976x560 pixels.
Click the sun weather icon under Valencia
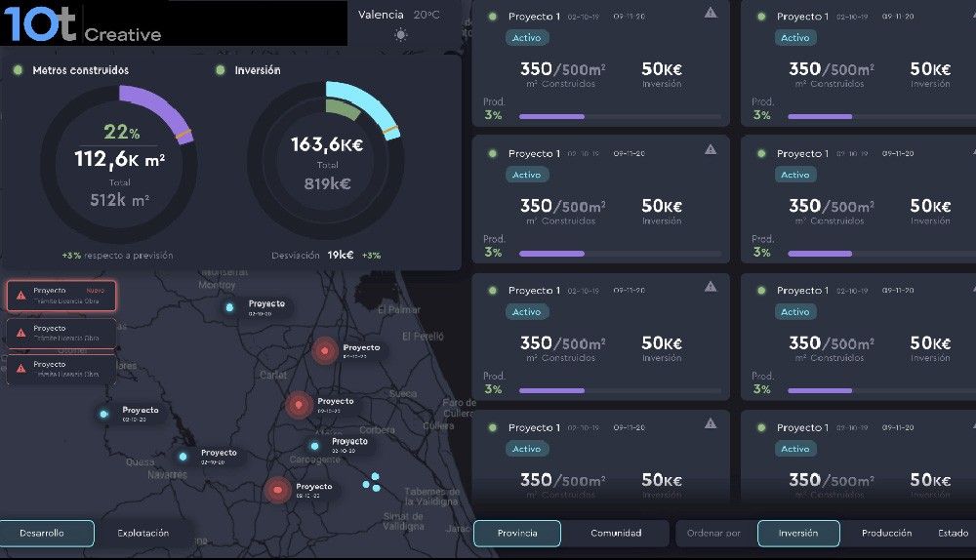400,35
